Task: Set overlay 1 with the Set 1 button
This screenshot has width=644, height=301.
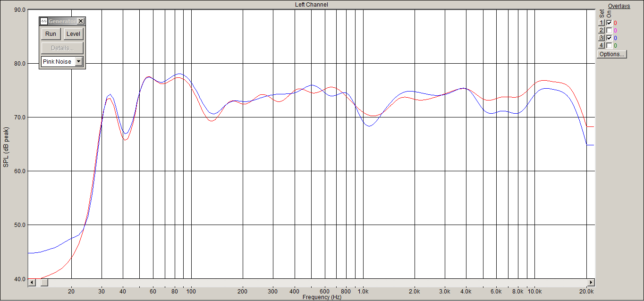Action: pos(602,23)
